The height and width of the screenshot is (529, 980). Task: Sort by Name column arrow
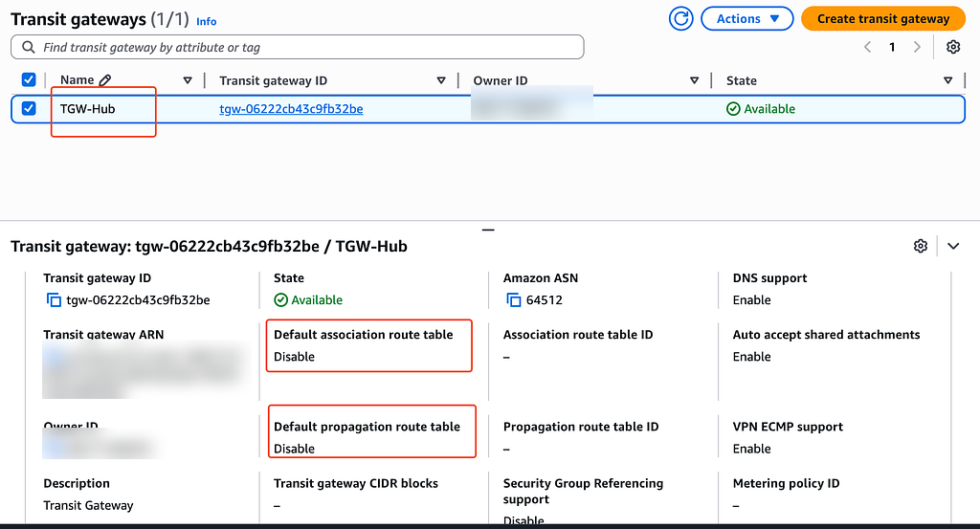(x=188, y=80)
